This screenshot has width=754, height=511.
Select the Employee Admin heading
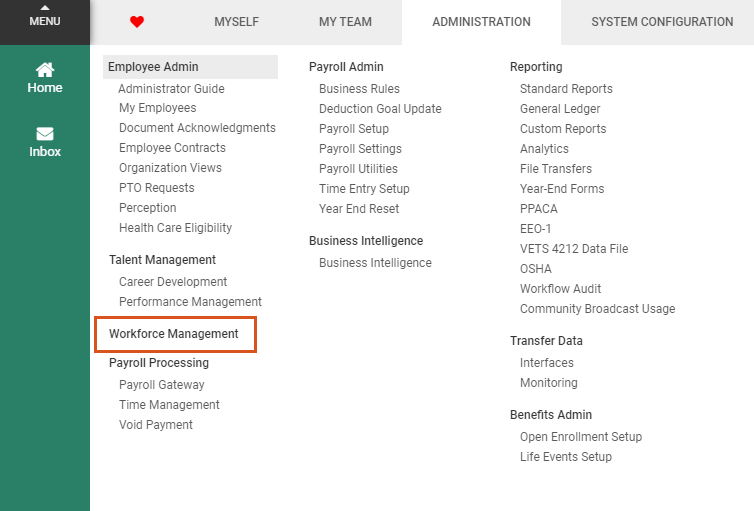[x=153, y=67]
